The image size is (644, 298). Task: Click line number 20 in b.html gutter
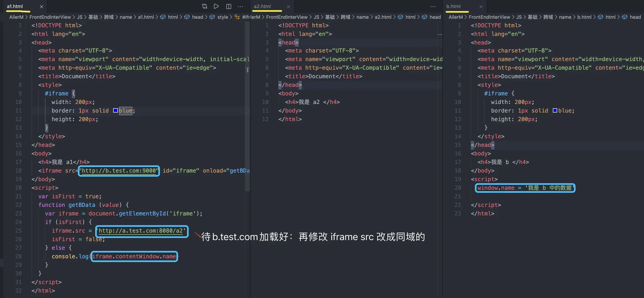click(458, 188)
